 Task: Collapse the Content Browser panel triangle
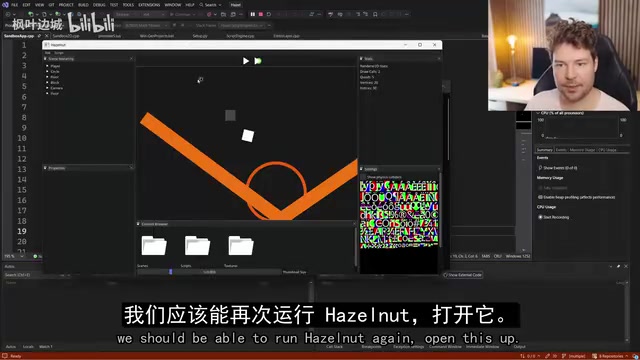point(138,224)
